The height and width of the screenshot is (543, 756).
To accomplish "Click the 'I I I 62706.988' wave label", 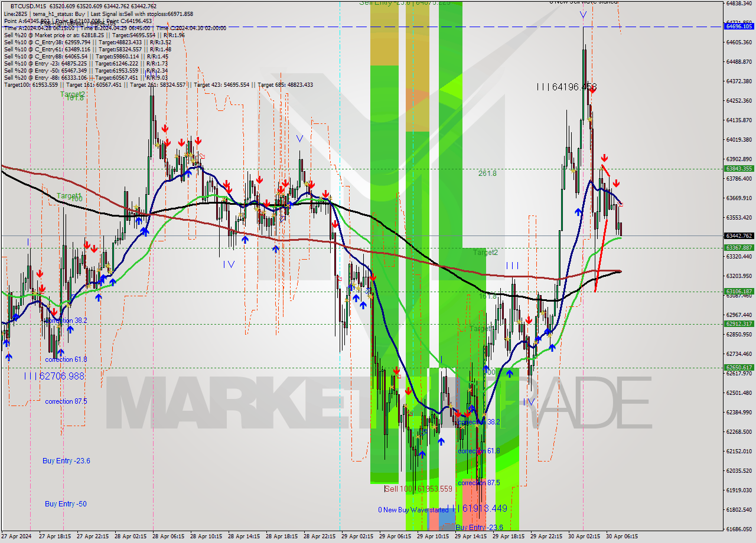I will pyautogui.click(x=54, y=376).
